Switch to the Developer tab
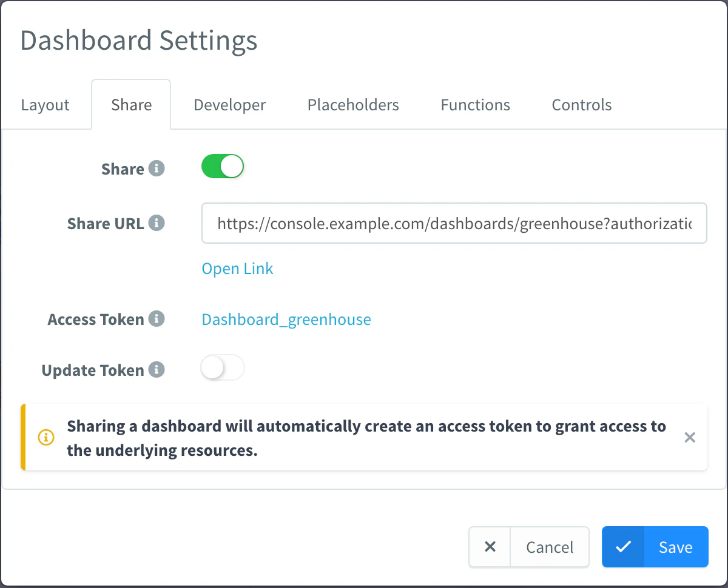This screenshot has height=588, width=728. click(x=229, y=105)
